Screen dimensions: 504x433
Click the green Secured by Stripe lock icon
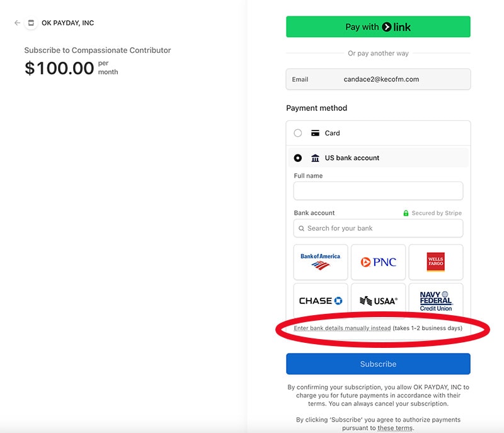click(x=406, y=213)
